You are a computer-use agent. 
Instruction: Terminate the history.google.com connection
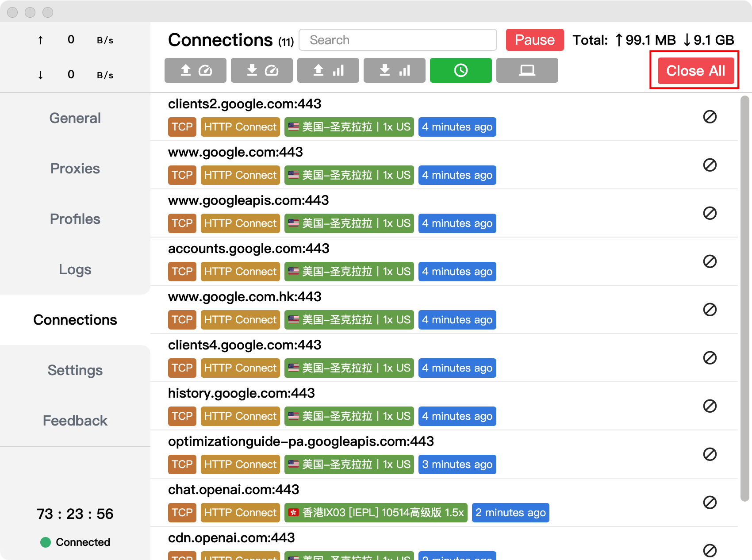[x=710, y=406]
